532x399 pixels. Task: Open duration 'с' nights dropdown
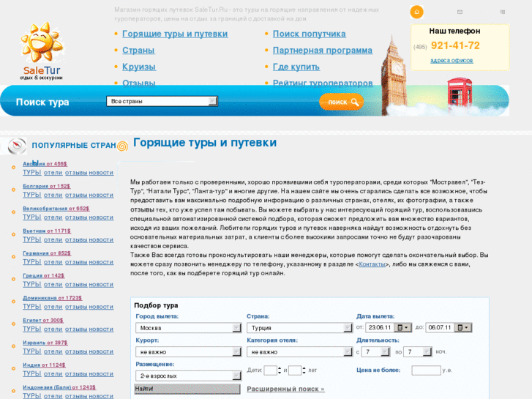pyautogui.click(x=375, y=352)
